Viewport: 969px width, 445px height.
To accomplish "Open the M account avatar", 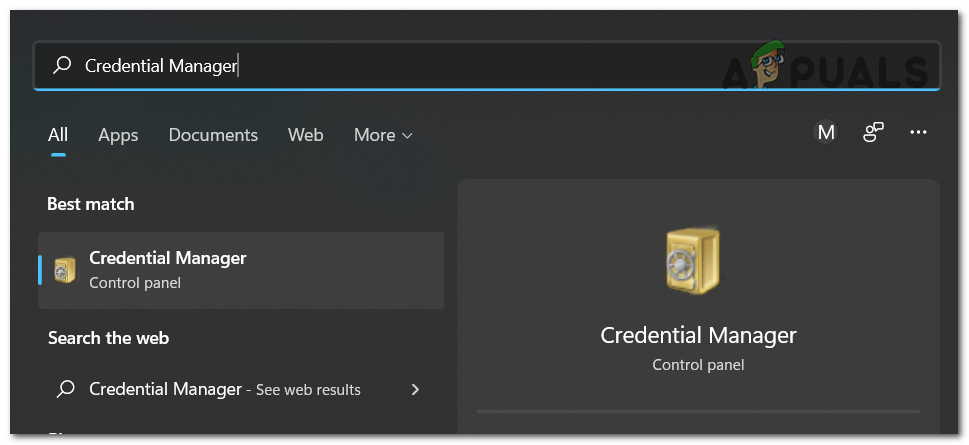I will click(x=826, y=132).
